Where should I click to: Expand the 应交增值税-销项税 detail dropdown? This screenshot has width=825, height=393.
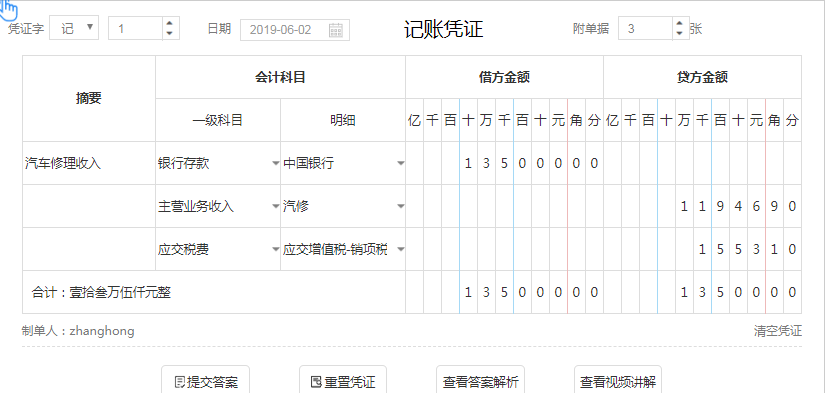(x=400, y=250)
